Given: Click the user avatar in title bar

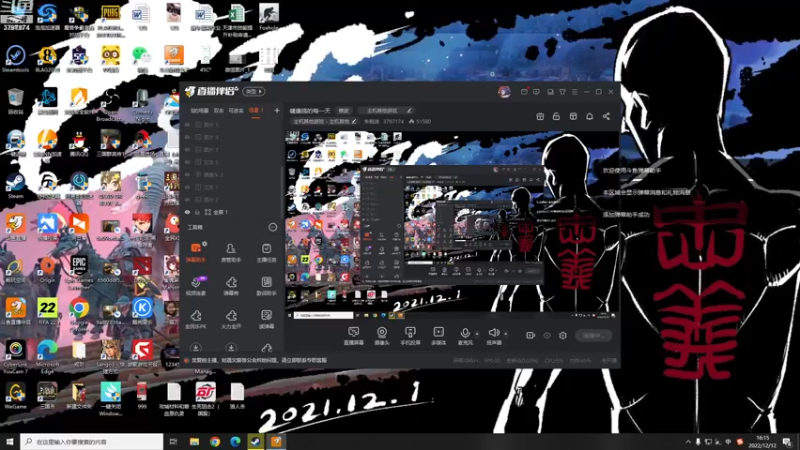Looking at the screenshot, I should click(x=504, y=92).
